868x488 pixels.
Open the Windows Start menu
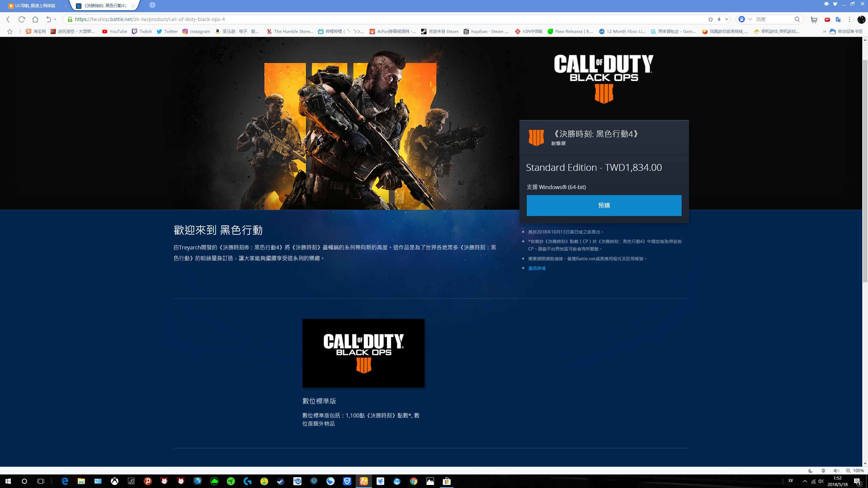click(8, 481)
